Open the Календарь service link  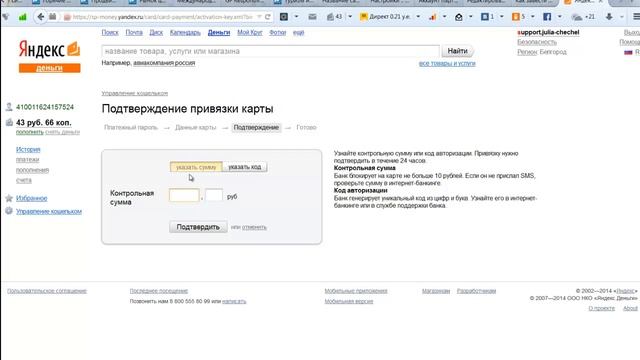[185, 33]
